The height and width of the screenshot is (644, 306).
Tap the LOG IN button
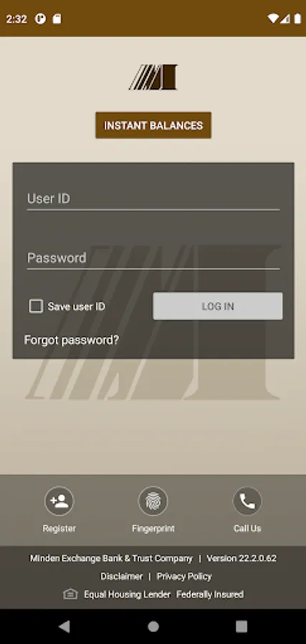tap(218, 306)
